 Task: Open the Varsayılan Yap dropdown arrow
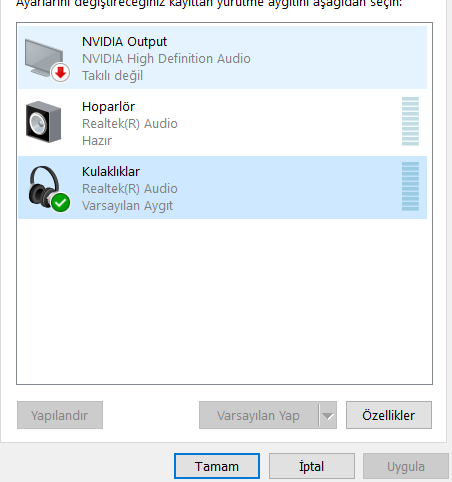tap(328, 415)
